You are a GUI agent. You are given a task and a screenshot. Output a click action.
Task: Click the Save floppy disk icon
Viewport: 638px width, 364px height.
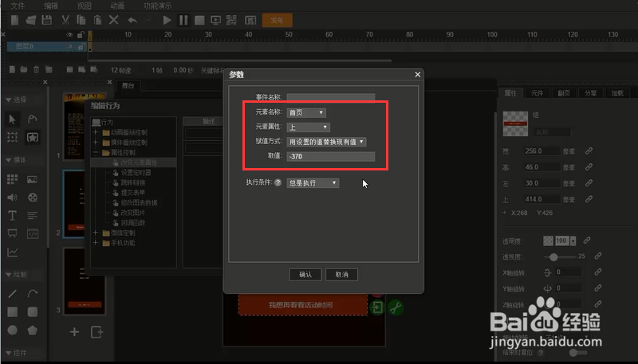[x=47, y=20]
